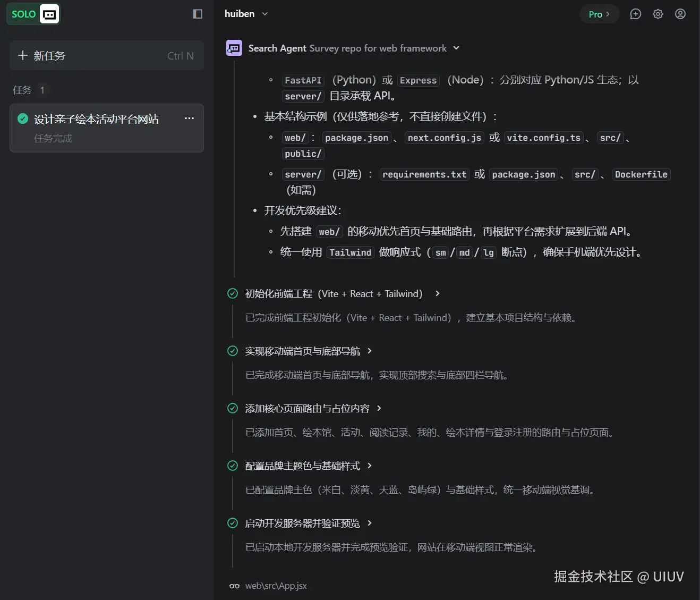Collapse the left sidebar panel icon

[x=197, y=14]
